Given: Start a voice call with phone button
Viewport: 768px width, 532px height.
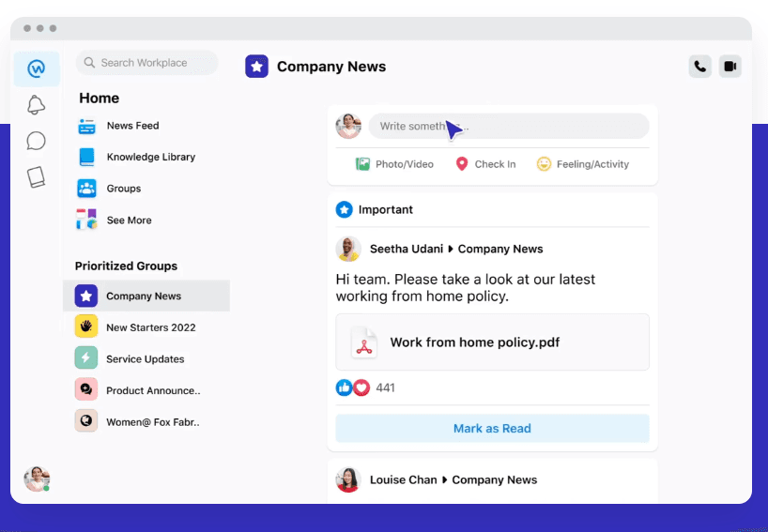Looking at the screenshot, I should [699, 66].
